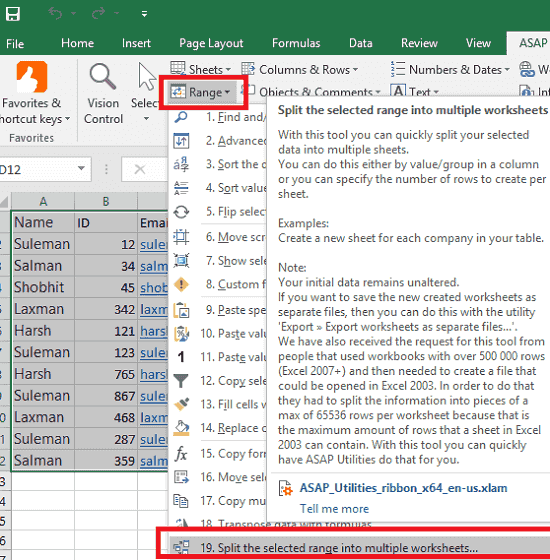The width and height of the screenshot is (550, 560).
Task: Open the File tab
Action: pos(15,44)
